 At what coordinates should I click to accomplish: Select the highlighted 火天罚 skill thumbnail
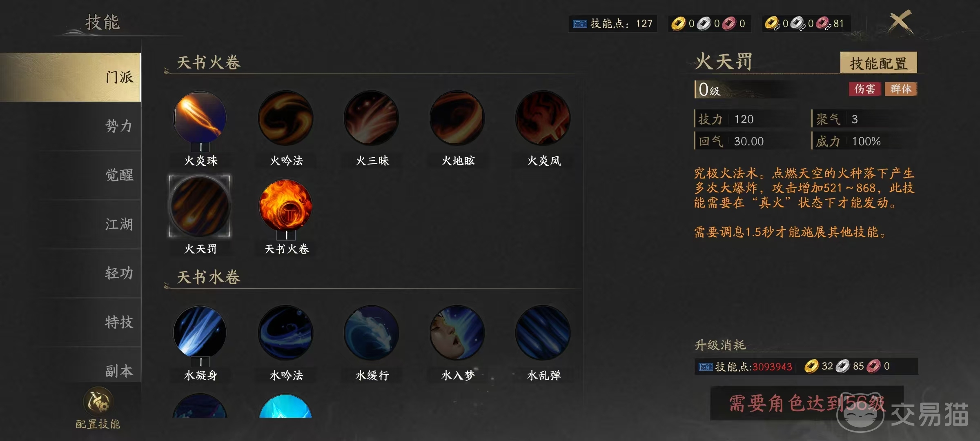coord(200,206)
